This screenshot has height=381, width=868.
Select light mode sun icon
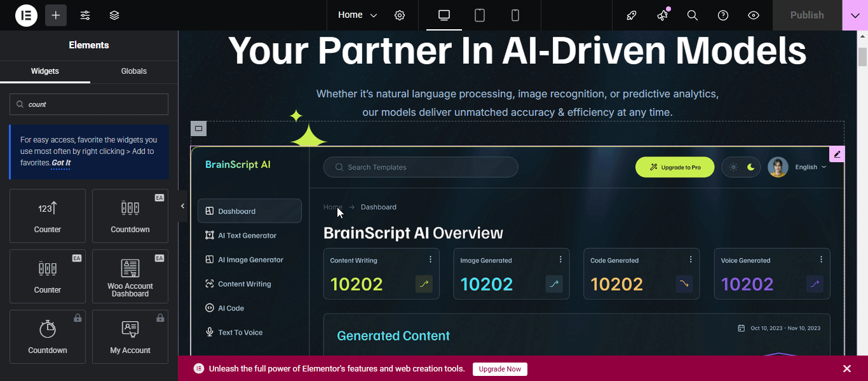tap(733, 167)
